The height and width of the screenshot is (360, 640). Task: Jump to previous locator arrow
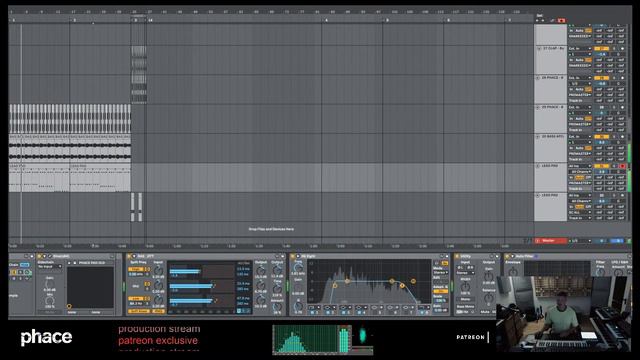(537, 20)
